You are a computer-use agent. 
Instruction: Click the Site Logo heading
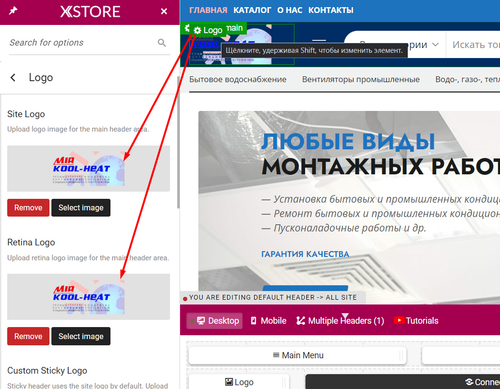tap(26, 114)
